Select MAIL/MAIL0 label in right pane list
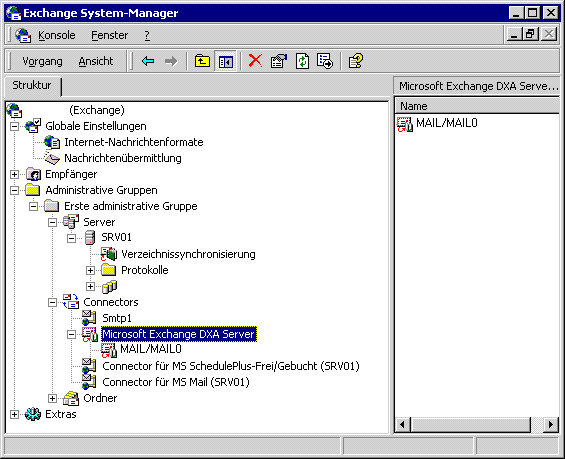Screen dimensions: 565x459 point(447,123)
